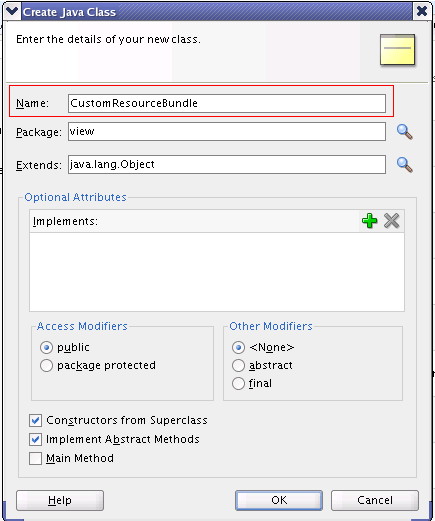This screenshot has width=435, height=521.
Task: Select package protected access modifier
Action: tap(46, 366)
